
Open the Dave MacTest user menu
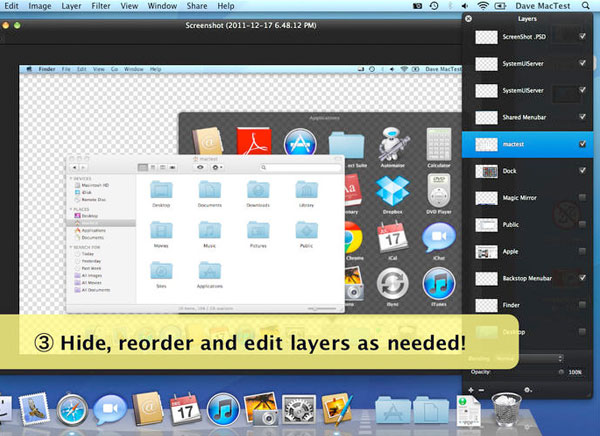[x=543, y=6]
